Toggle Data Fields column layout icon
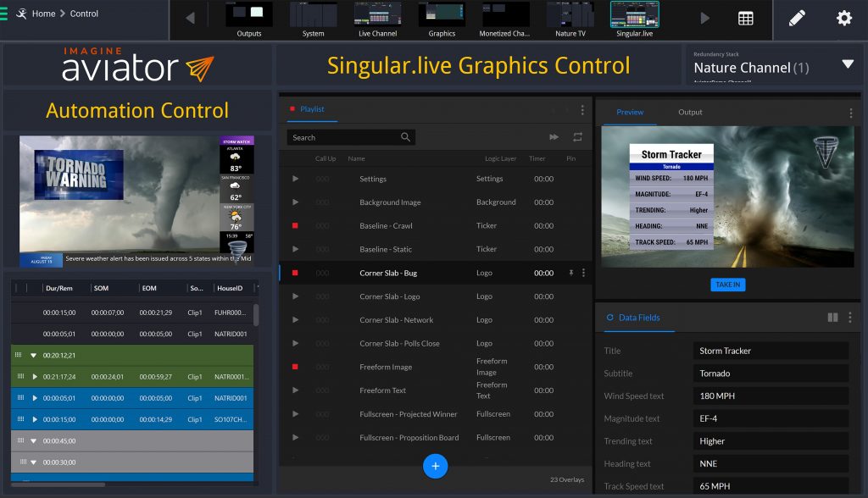 click(x=832, y=318)
